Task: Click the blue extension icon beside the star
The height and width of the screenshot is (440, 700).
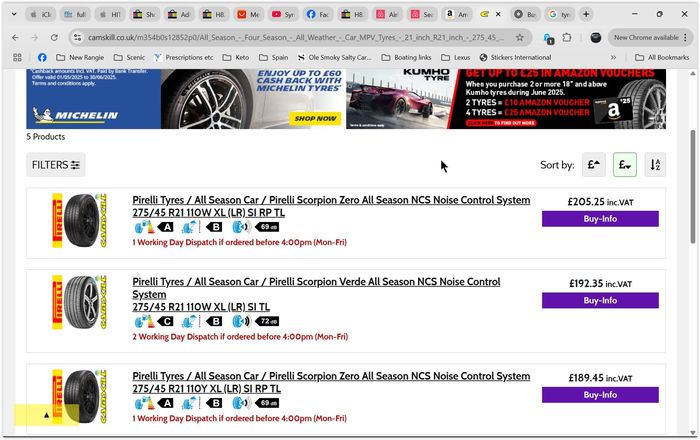Action: (x=549, y=38)
